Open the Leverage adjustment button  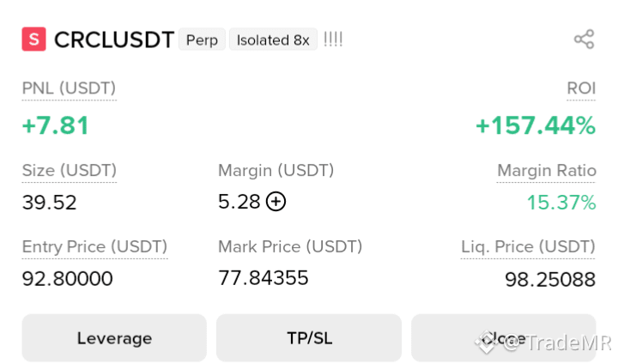114,338
